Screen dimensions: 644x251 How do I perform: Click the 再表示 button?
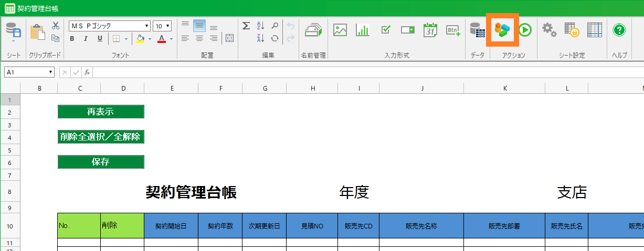click(101, 112)
